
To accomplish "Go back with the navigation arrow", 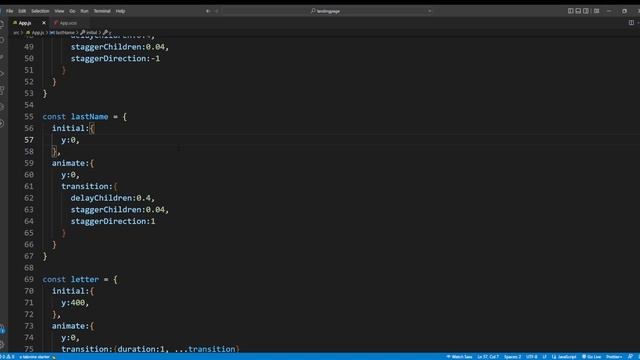I will (x=208, y=11).
